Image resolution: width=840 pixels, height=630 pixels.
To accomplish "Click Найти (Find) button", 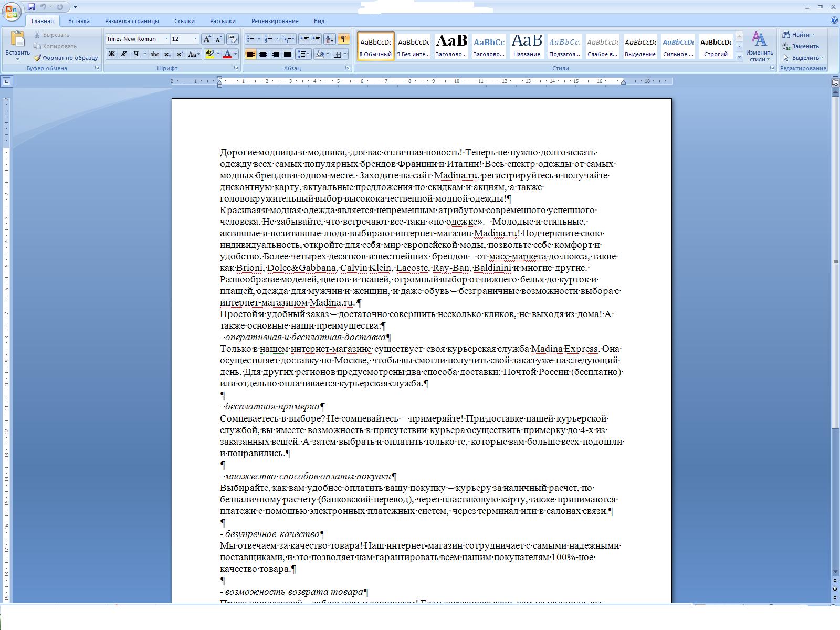I will point(799,35).
